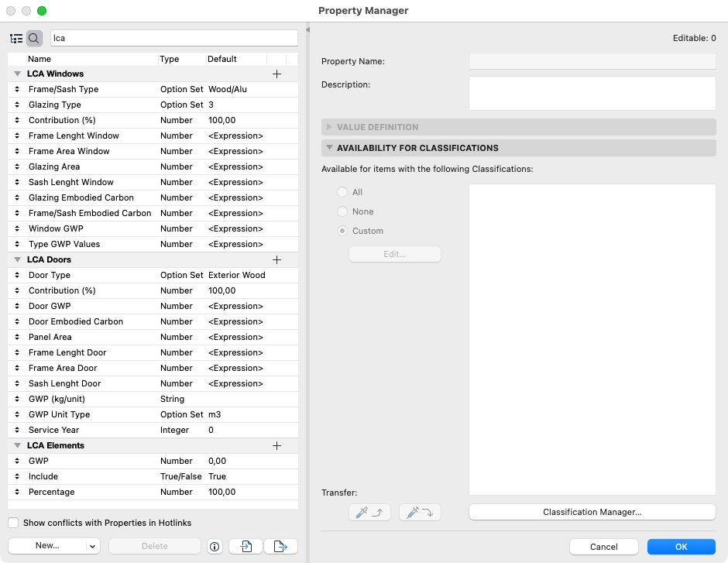This screenshot has width=728, height=563.
Task: Click Cancel to dismiss dialog
Action: 603,547
